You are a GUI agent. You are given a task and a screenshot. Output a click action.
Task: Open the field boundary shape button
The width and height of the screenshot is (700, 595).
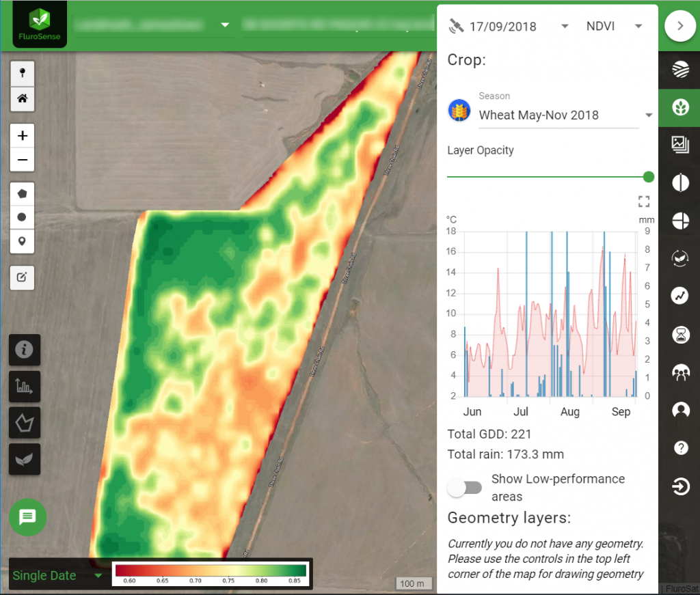click(25, 423)
